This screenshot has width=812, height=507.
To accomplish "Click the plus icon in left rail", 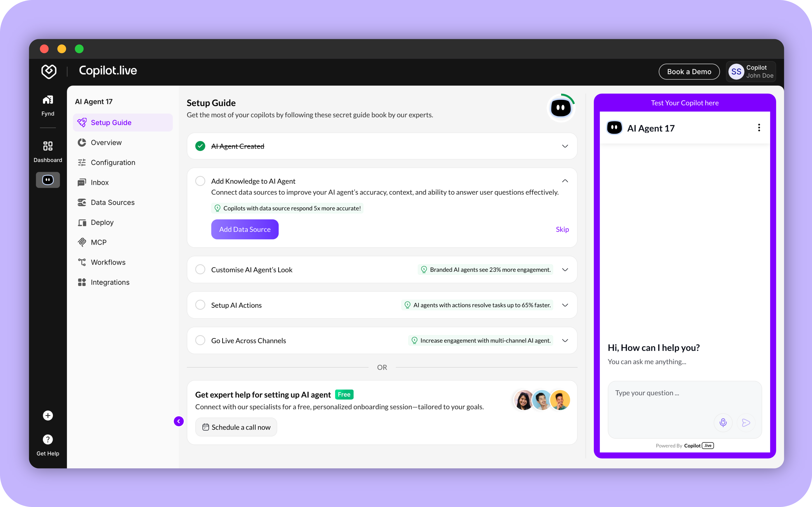I will click(48, 415).
